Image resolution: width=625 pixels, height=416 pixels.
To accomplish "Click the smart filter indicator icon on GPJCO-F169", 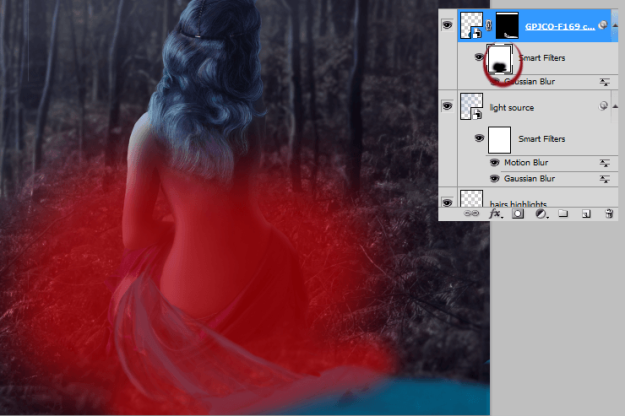I will click(x=603, y=25).
